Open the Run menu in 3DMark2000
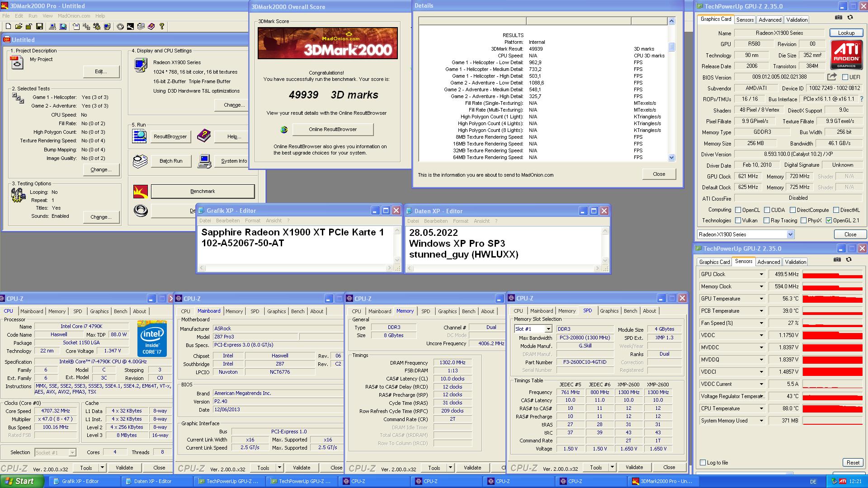 [33, 16]
